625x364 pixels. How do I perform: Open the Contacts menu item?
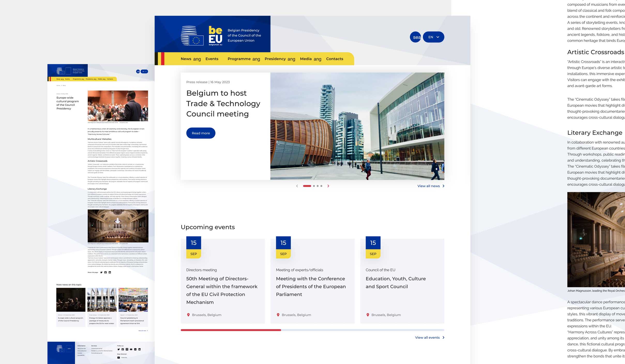click(335, 59)
